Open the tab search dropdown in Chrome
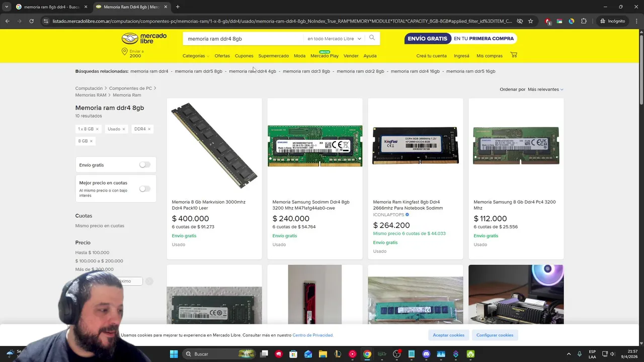The width and height of the screenshot is (644, 362). [x=7, y=7]
